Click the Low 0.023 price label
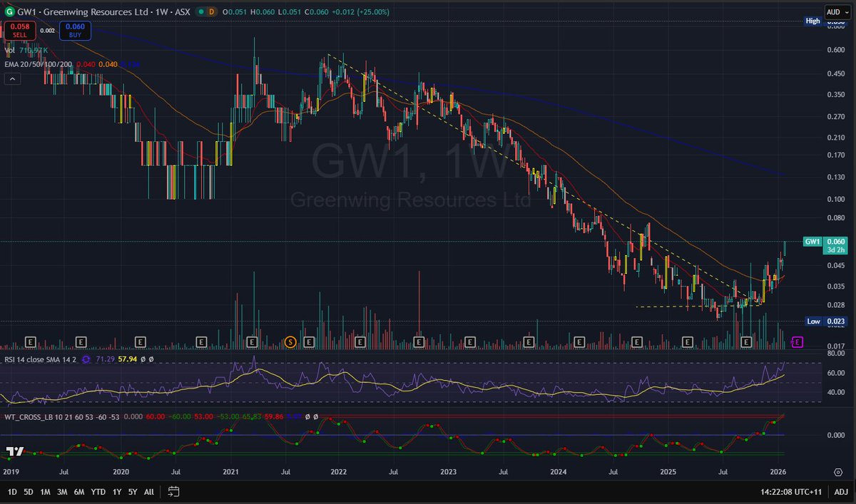The height and width of the screenshot is (504, 856). [x=826, y=322]
